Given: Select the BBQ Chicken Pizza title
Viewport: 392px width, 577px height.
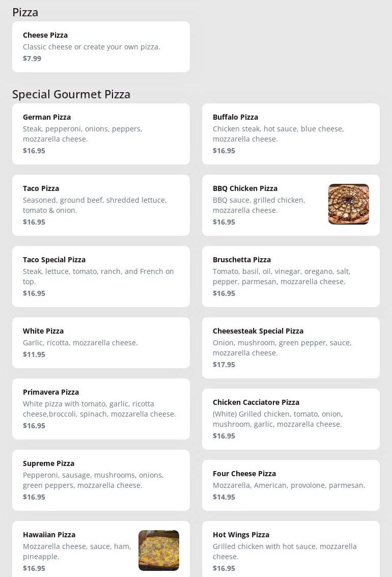Looking at the screenshot, I should [x=245, y=188].
